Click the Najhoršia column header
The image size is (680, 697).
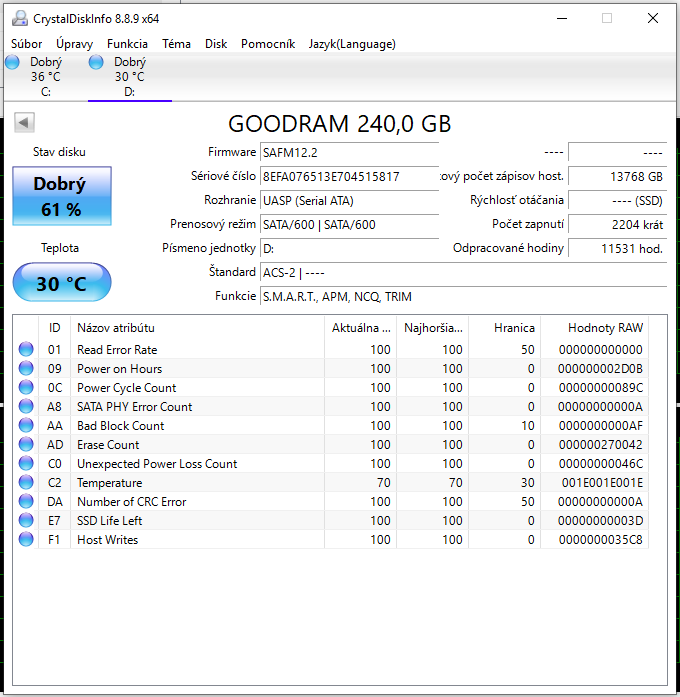pyautogui.click(x=432, y=328)
